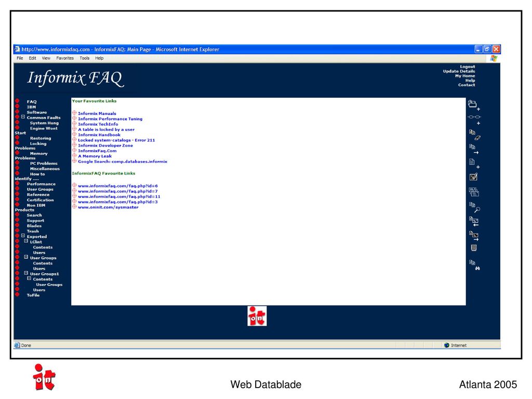Select Restoring in the left tree
The height and width of the screenshot is (399, 532).
coord(41,138)
